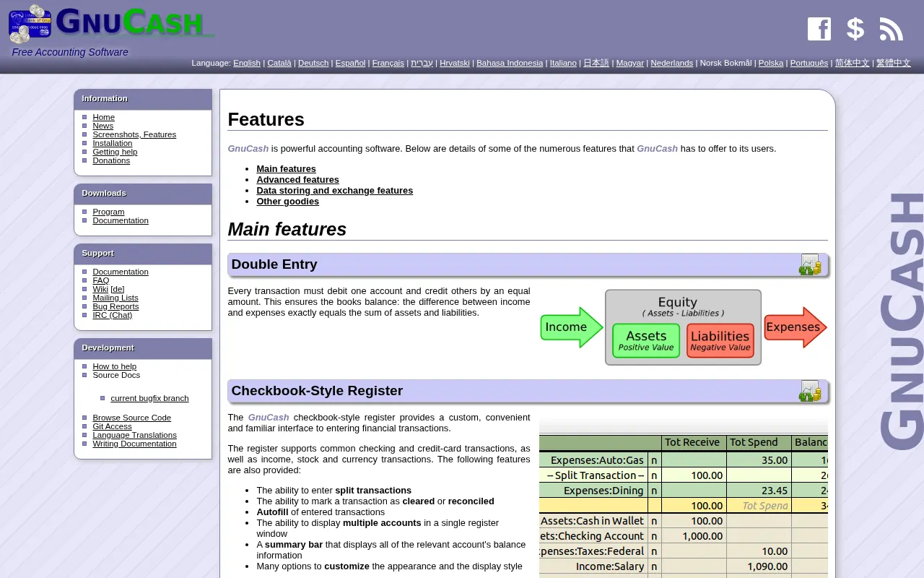Open the Wiki link

pos(100,289)
